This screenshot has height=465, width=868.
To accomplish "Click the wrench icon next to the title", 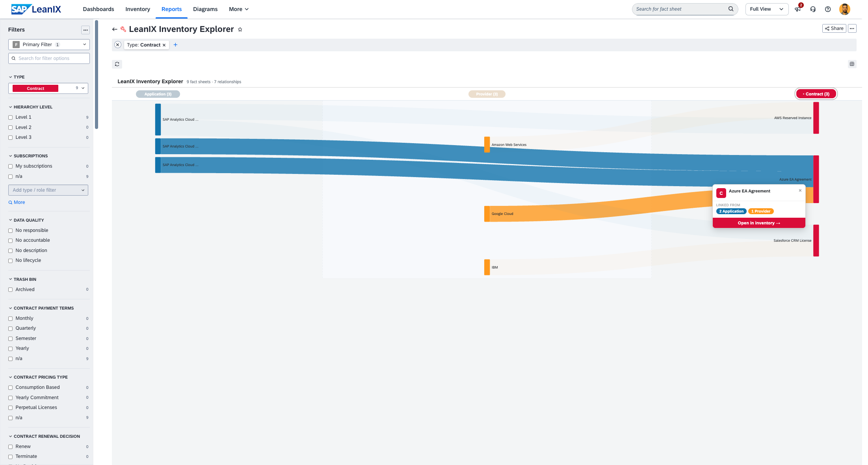I will [x=123, y=29].
